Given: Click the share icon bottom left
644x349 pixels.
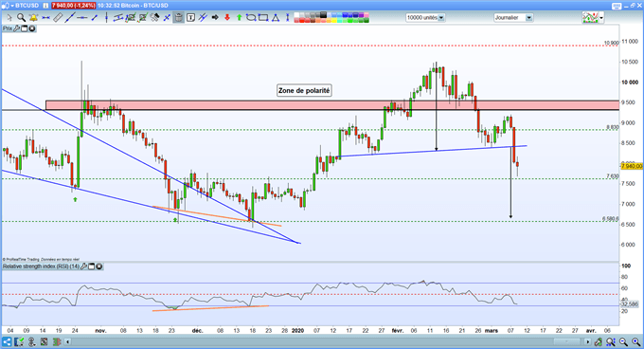Looking at the screenshot, I should [x=7, y=342].
